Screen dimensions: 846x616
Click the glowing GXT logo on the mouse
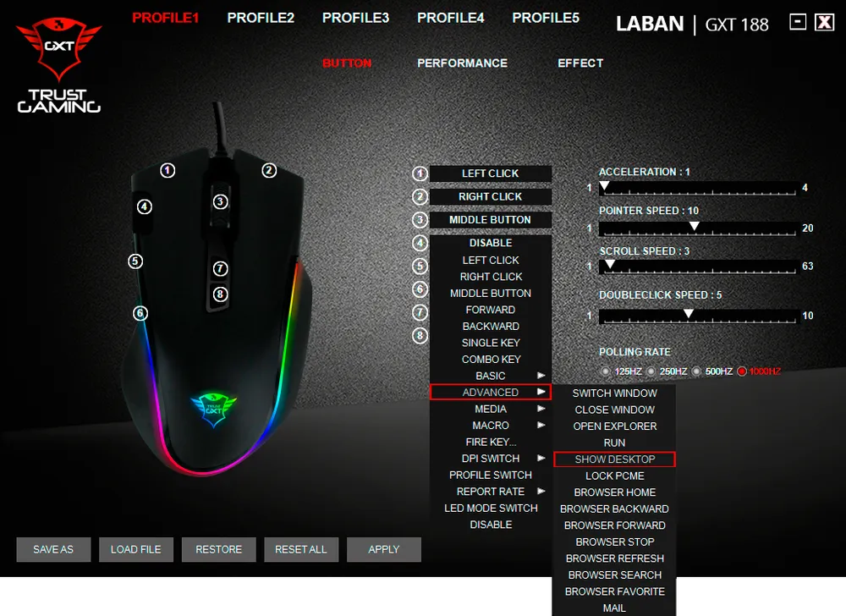point(214,409)
